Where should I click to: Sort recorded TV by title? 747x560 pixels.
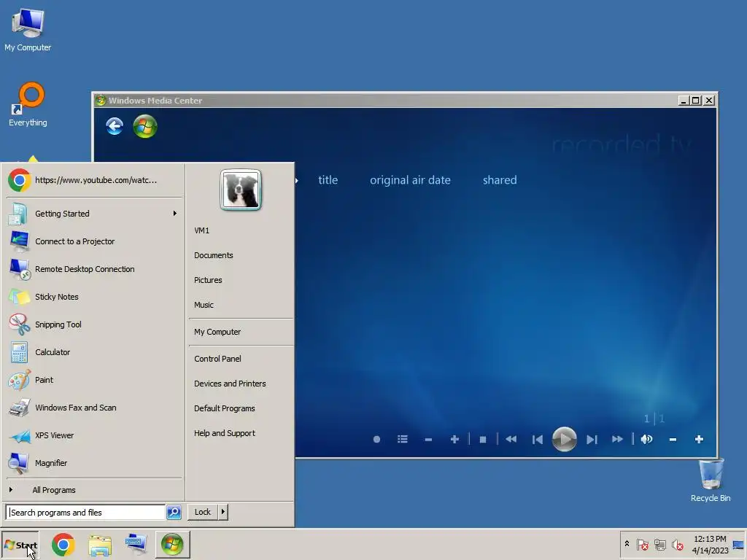coord(328,180)
